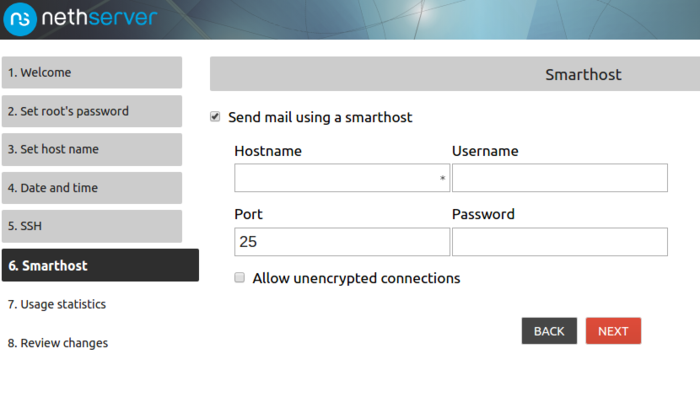The width and height of the screenshot is (700, 413).
Task: Click the Send mail using a smarthost label
Action: [320, 117]
